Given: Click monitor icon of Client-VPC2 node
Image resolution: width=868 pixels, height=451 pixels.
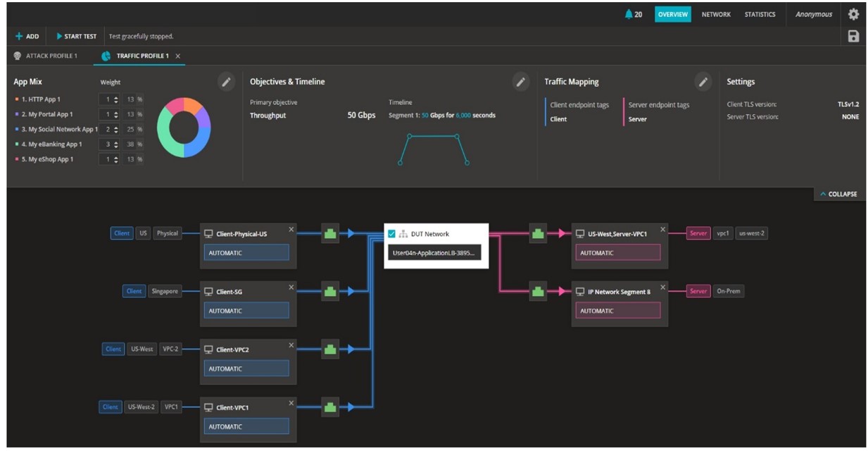Looking at the screenshot, I should click(x=209, y=350).
